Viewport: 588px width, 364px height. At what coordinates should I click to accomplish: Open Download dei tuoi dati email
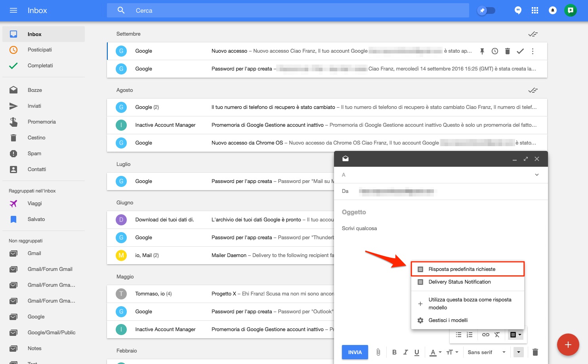221,220
